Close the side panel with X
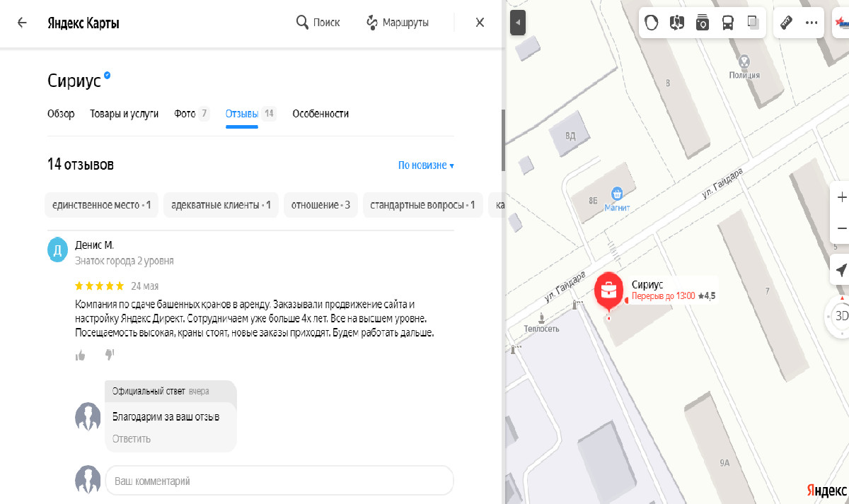Screen dimensions: 849x504 [480, 23]
